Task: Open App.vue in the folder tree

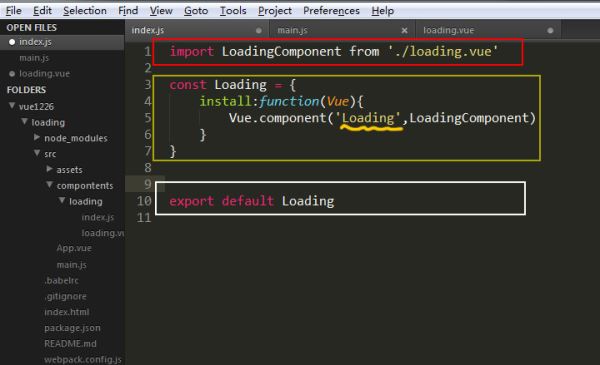Action: (74, 248)
